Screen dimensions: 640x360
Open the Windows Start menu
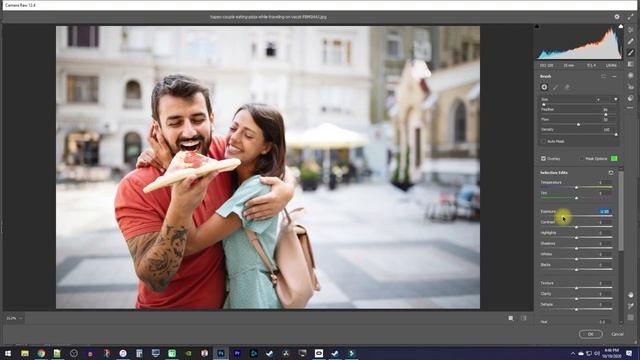coord(8,353)
